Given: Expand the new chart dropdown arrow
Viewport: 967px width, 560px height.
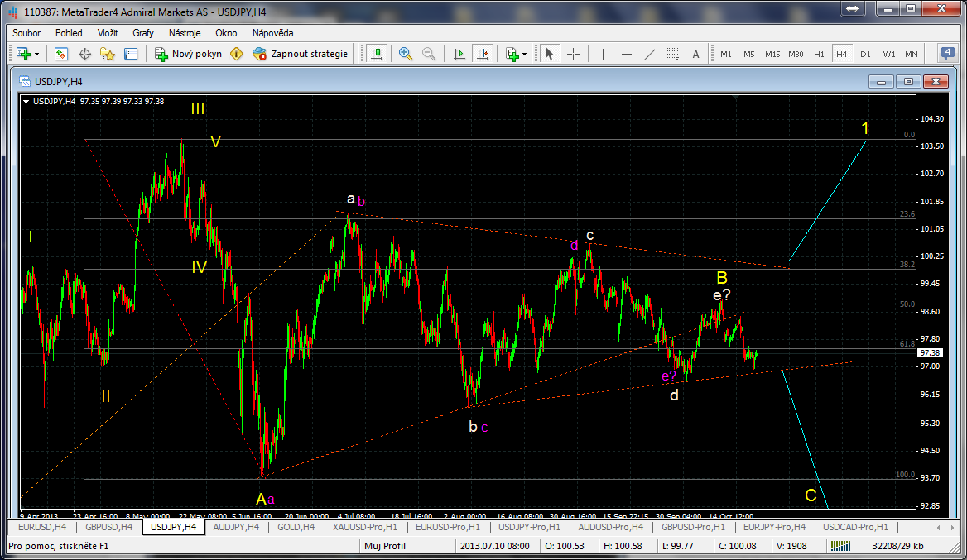Looking at the screenshot, I should click(x=36, y=55).
